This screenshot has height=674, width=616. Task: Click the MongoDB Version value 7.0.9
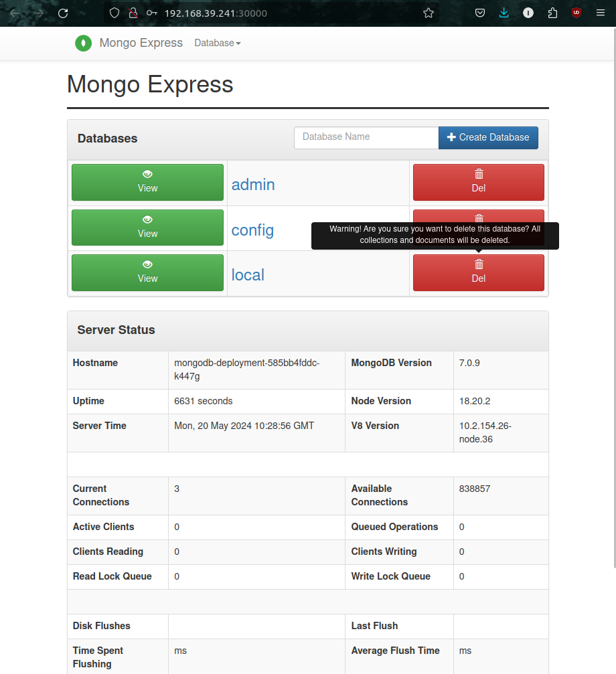click(x=469, y=363)
